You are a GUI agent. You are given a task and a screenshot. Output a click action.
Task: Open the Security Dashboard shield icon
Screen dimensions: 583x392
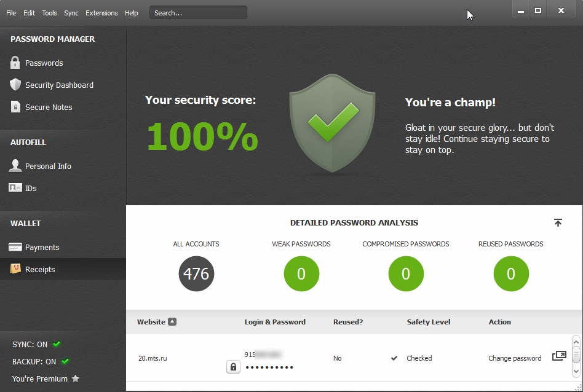point(15,85)
